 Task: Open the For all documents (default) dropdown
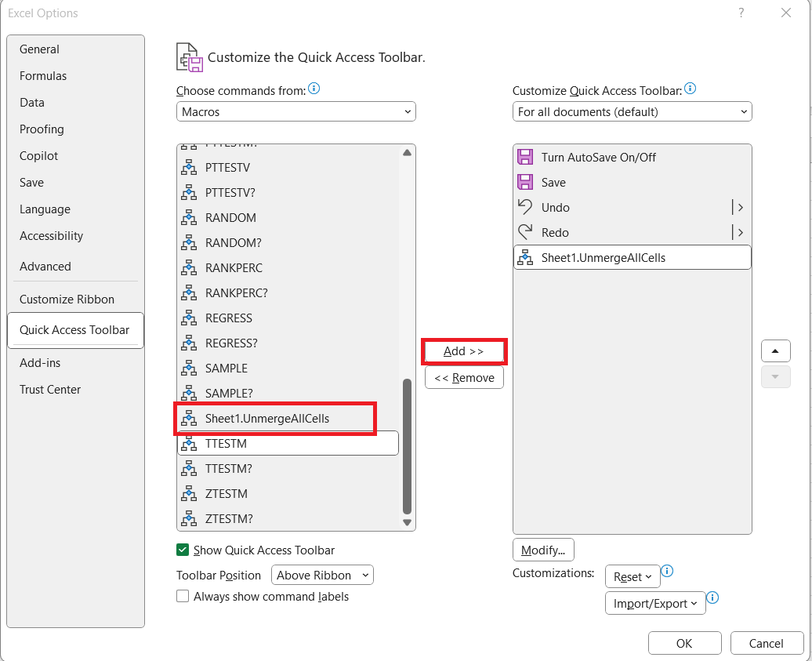click(633, 111)
